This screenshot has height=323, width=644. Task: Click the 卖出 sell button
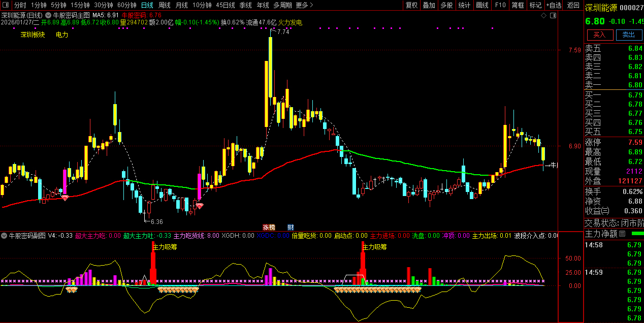coord(629,35)
